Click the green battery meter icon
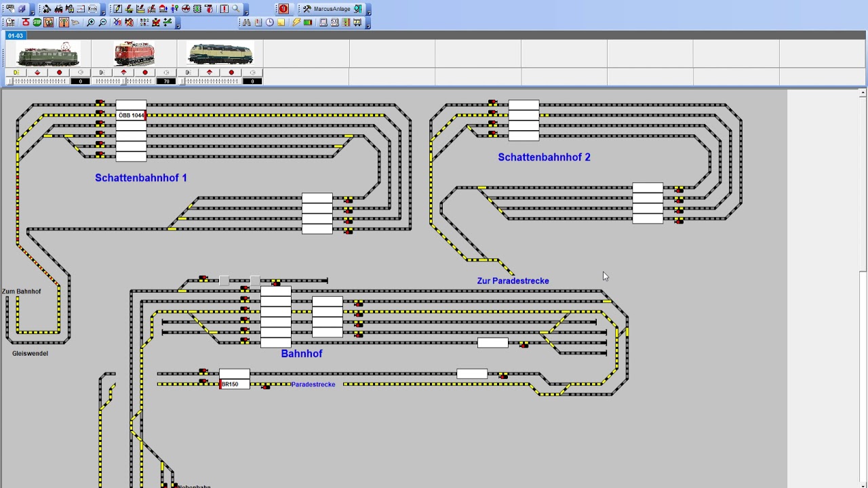The width and height of the screenshot is (868, 488). (x=308, y=22)
